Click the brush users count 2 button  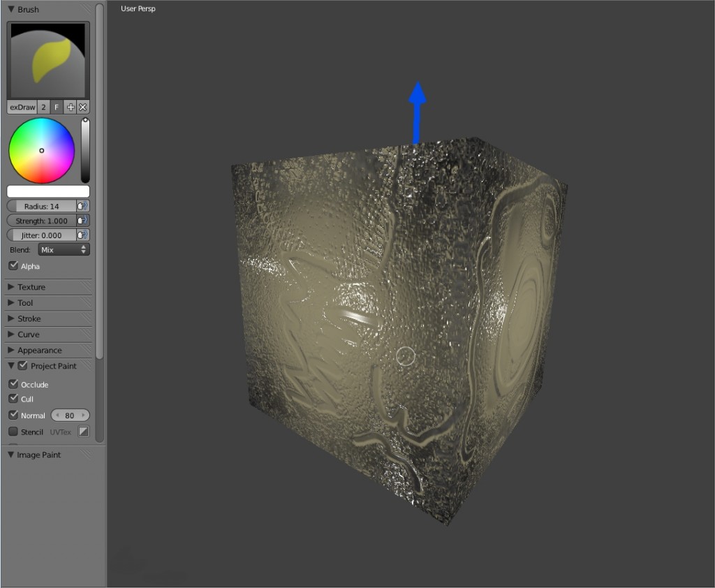[x=43, y=107]
